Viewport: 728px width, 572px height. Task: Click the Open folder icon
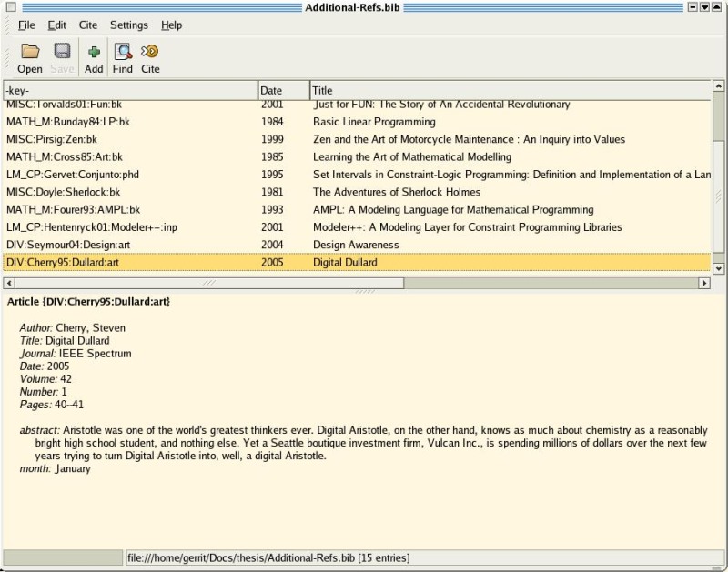click(30, 52)
